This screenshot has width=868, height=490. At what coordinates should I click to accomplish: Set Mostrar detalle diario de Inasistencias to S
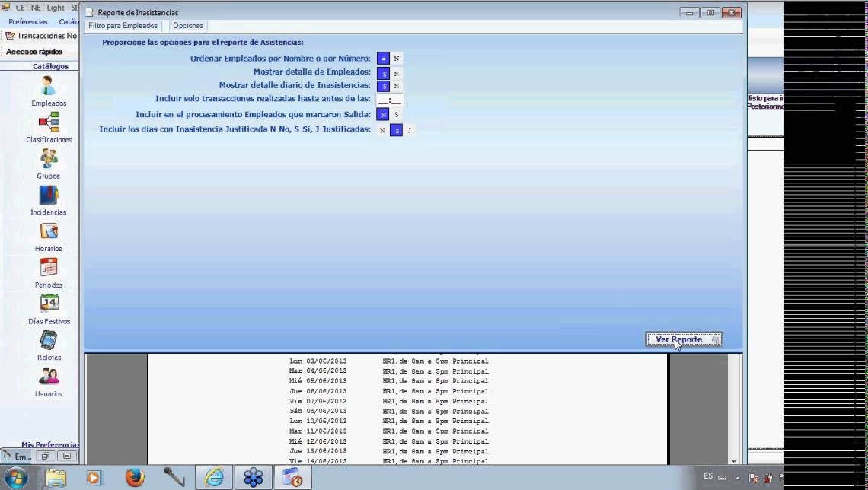click(x=383, y=86)
